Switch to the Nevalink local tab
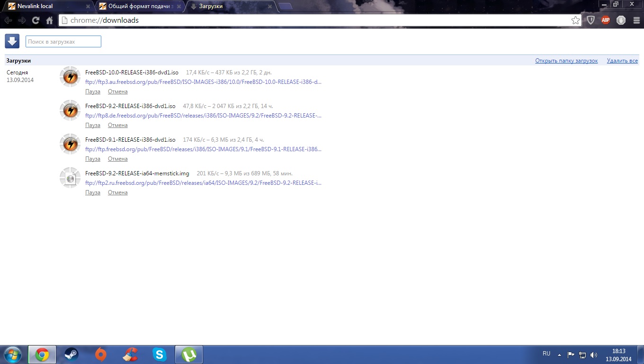Viewport: 644px width, 364px height. pyautogui.click(x=47, y=6)
